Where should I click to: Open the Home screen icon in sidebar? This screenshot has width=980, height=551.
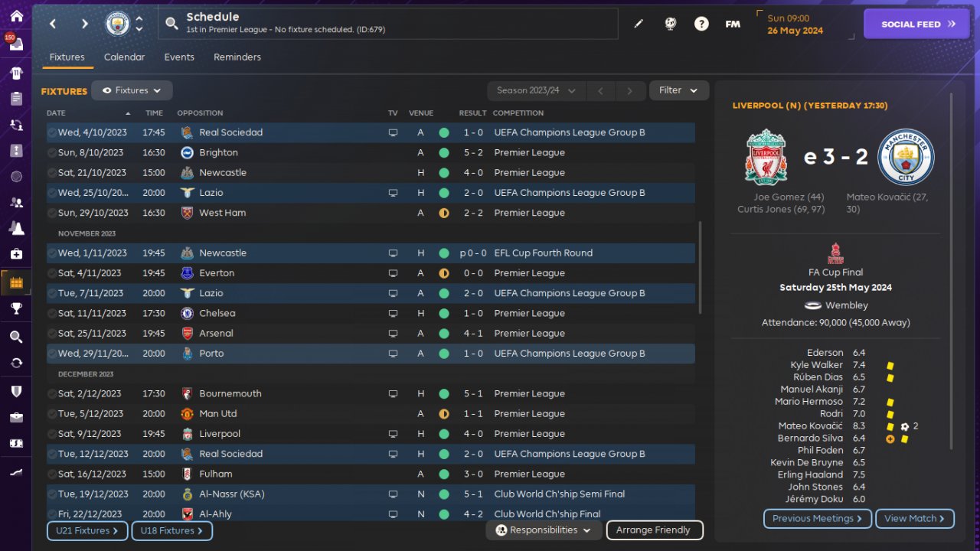[x=16, y=16]
